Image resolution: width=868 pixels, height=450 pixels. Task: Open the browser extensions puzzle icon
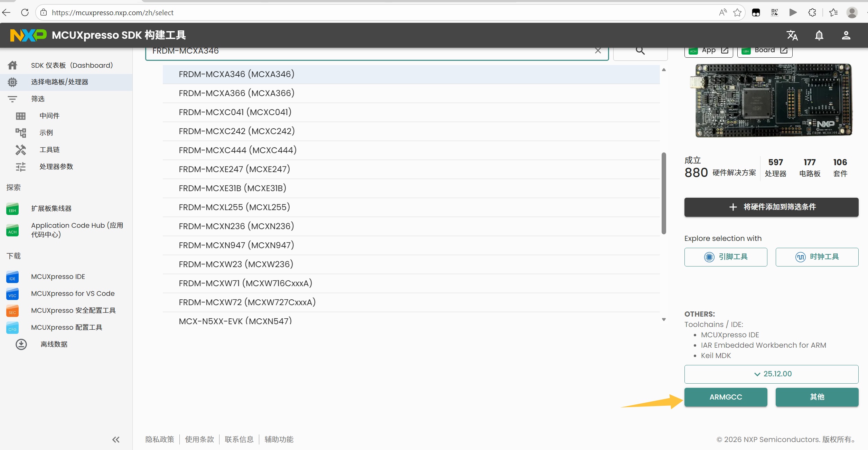(x=812, y=13)
